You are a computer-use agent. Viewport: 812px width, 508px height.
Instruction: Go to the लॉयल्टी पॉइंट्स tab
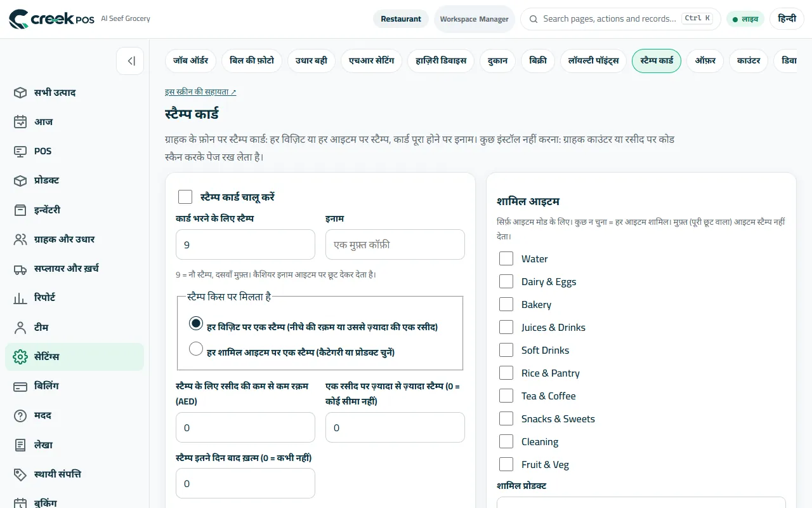pyautogui.click(x=593, y=61)
